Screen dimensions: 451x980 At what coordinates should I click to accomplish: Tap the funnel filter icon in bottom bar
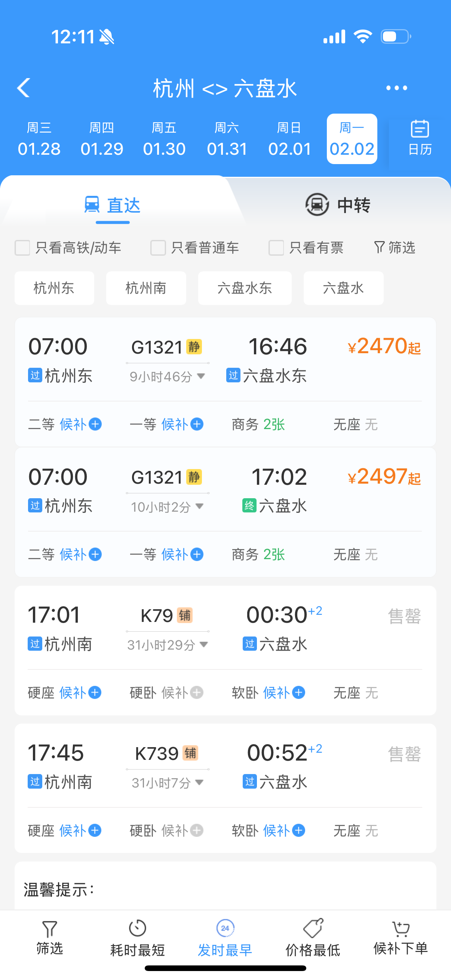pos(49,929)
